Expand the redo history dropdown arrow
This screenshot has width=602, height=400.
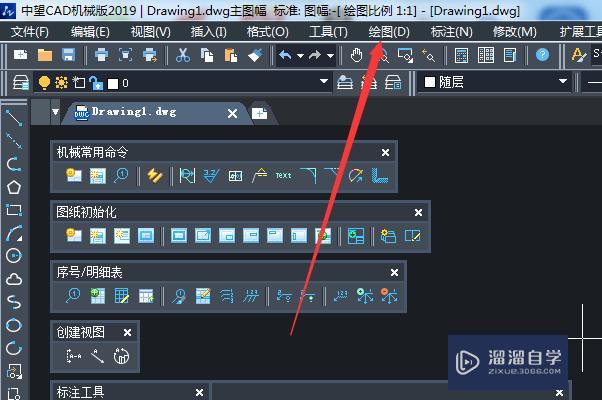point(330,56)
